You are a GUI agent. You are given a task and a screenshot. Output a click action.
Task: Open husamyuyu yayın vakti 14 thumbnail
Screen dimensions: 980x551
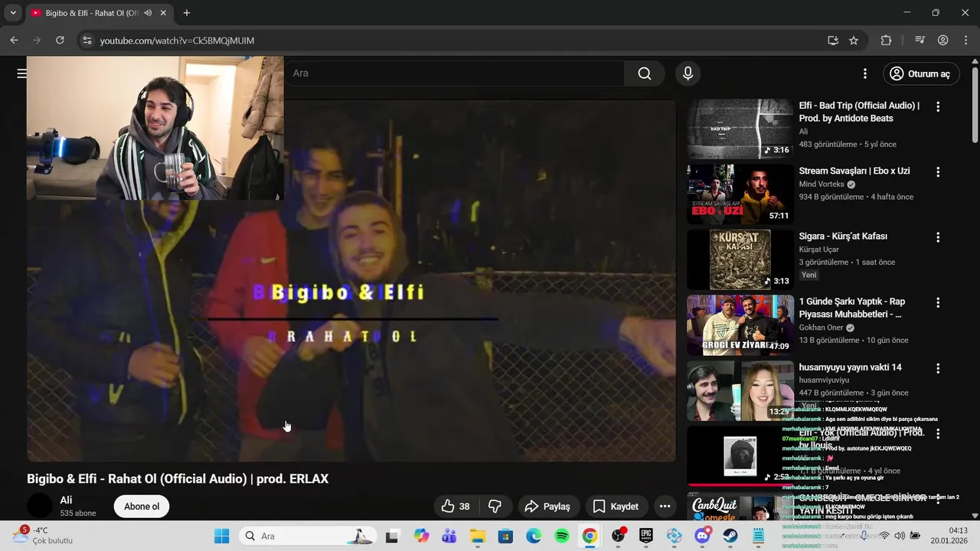click(x=740, y=390)
